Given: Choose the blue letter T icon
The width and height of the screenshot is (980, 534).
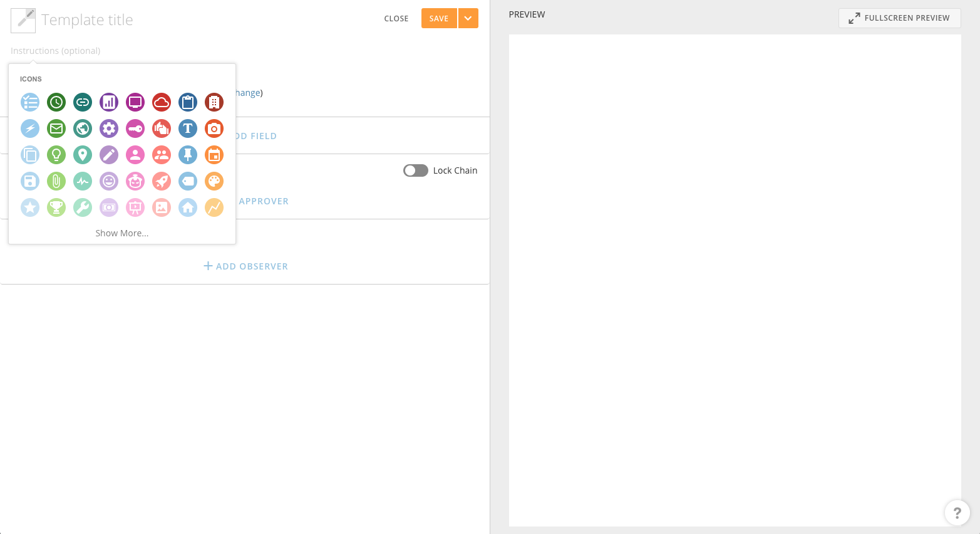Looking at the screenshot, I should pyautogui.click(x=188, y=128).
